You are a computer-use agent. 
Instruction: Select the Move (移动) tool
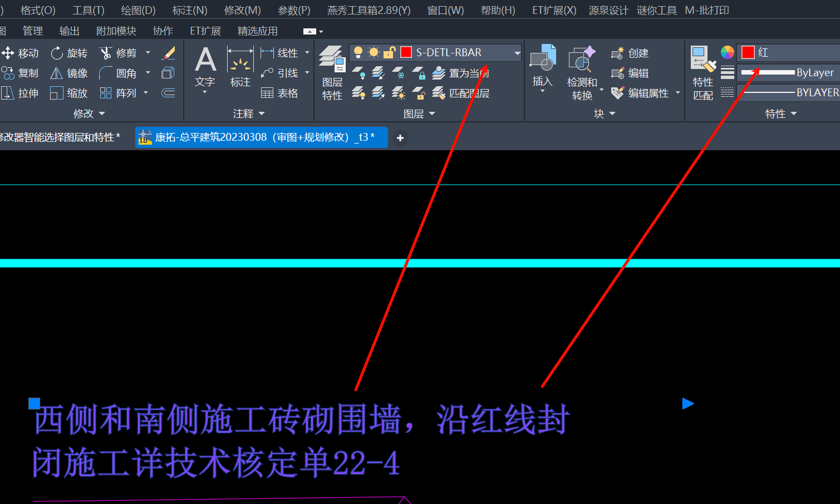click(x=20, y=53)
